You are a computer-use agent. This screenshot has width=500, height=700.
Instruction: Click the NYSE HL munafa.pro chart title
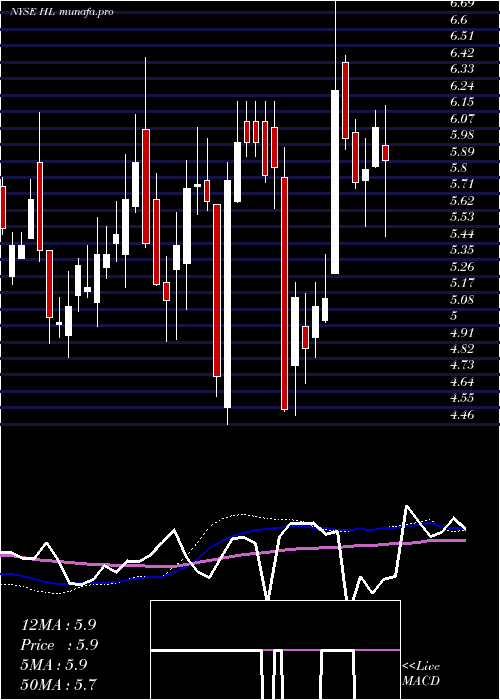tap(62, 12)
